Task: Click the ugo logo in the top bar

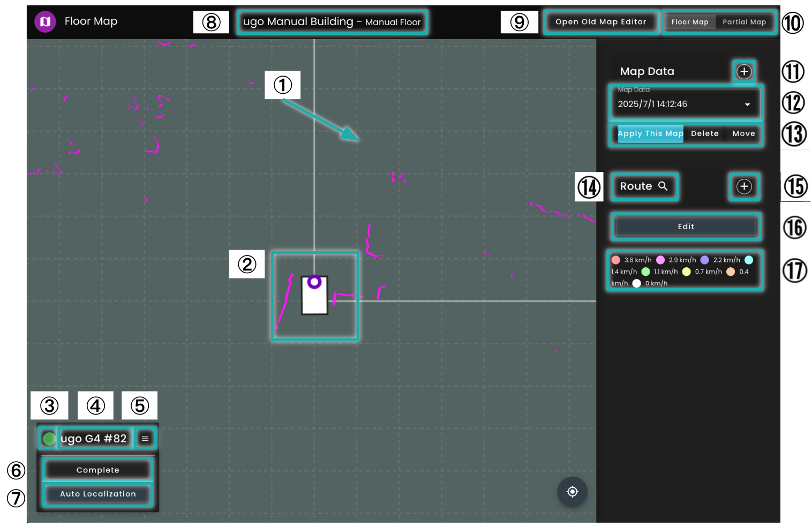Action: pyautogui.click(x=46, y=21)
